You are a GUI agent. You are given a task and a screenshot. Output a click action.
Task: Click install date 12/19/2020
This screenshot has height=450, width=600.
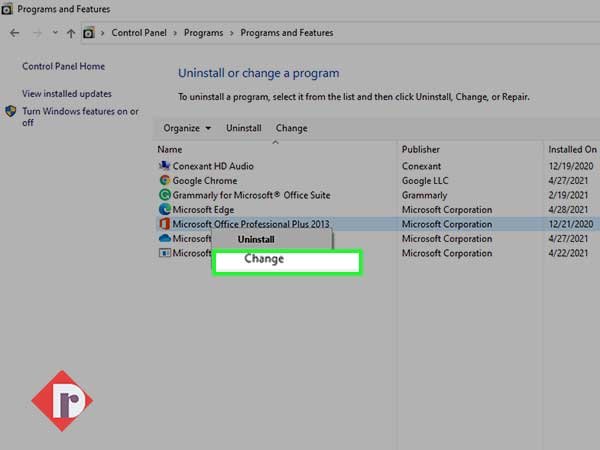pos(571,166)
